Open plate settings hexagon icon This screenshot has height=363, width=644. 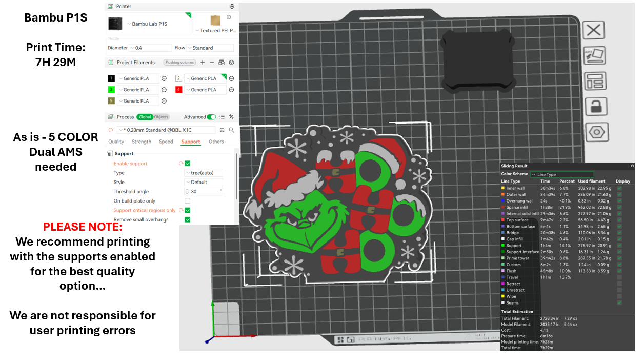click(x=596, y=132)
